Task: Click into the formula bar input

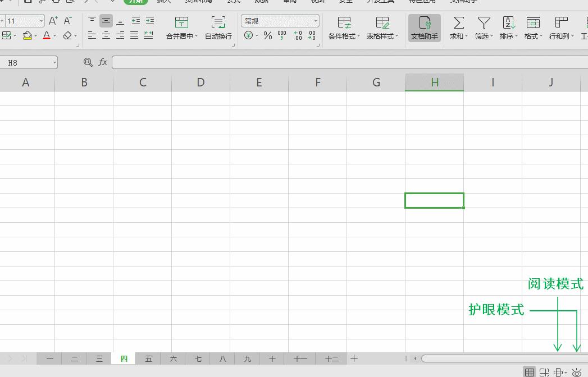Action: pos(350,62)
